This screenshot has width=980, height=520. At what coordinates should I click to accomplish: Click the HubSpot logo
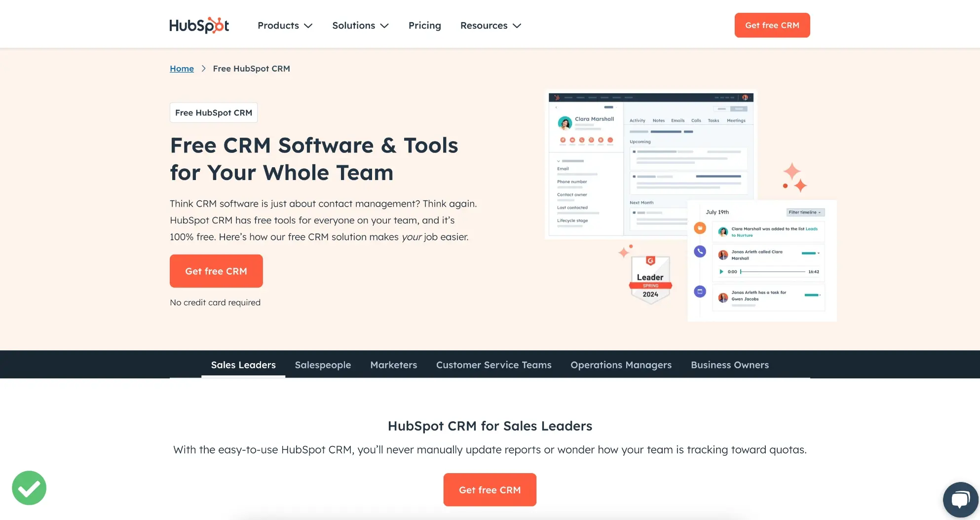[199, 25]
